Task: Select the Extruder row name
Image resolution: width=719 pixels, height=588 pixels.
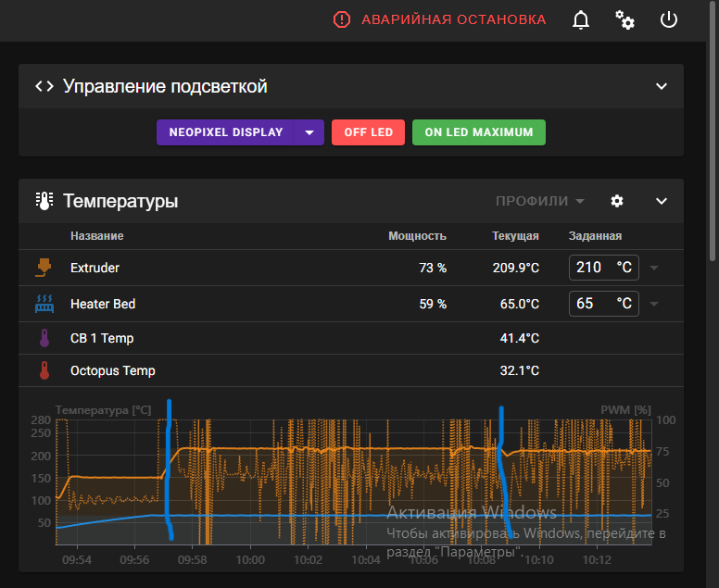Action: (x=95, y=268)
